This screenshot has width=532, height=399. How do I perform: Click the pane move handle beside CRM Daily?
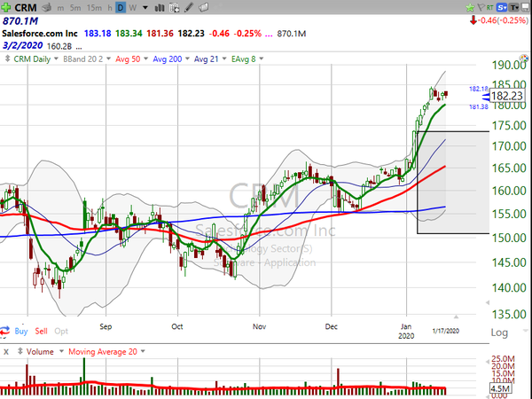pos(7,59)
